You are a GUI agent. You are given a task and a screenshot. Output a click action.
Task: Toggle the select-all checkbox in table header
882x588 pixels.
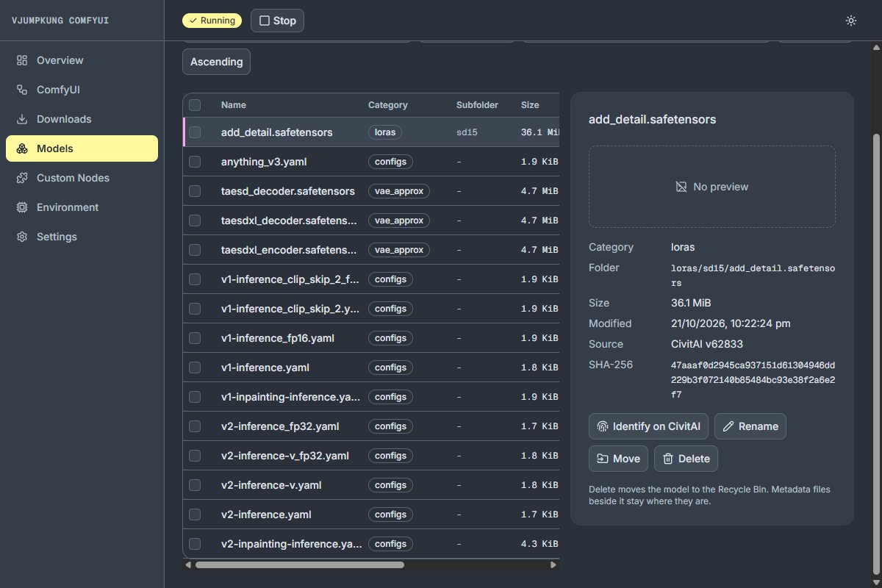[x=195, y=105]
